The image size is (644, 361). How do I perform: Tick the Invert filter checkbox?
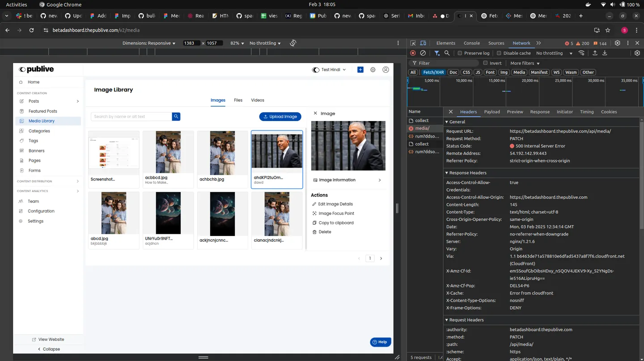coord(485,63)
